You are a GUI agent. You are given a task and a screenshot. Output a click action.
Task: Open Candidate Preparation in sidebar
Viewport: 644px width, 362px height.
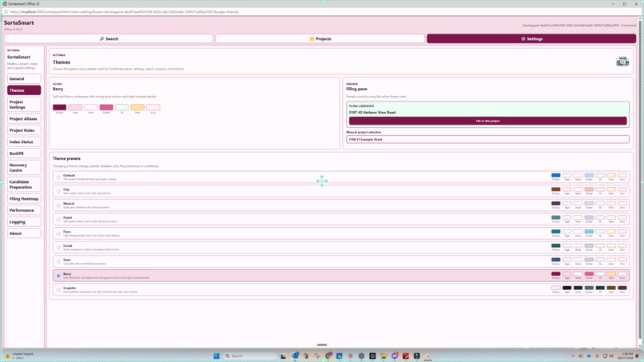pyautogui.click(x=24, y=185)
